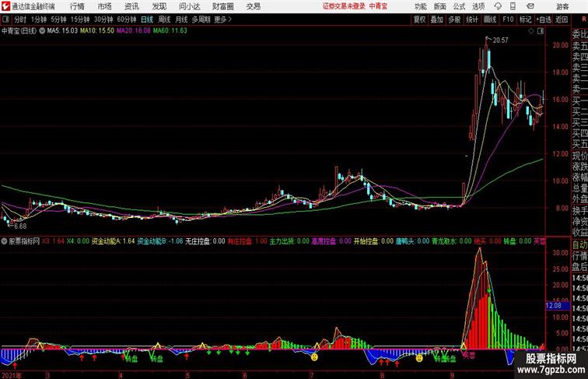Click the 标记 mark button
The image size is (588, 379).
tap(525, 19)
